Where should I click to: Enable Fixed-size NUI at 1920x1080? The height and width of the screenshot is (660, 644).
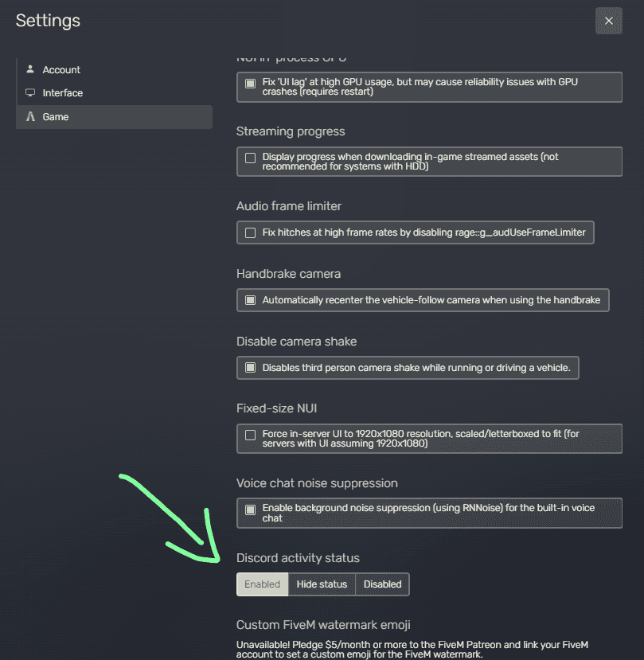(249, 434)
